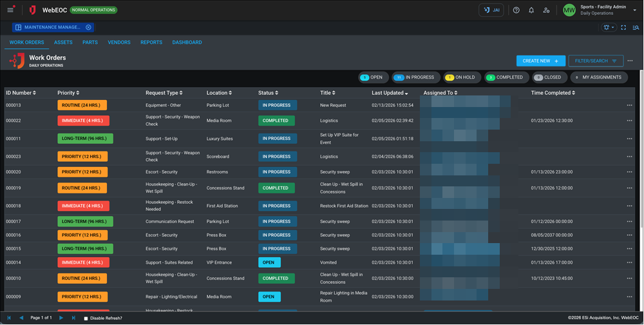Toggle fullscreen view of the board
This screenshot has height=325, width=644.
click(623, 28)
